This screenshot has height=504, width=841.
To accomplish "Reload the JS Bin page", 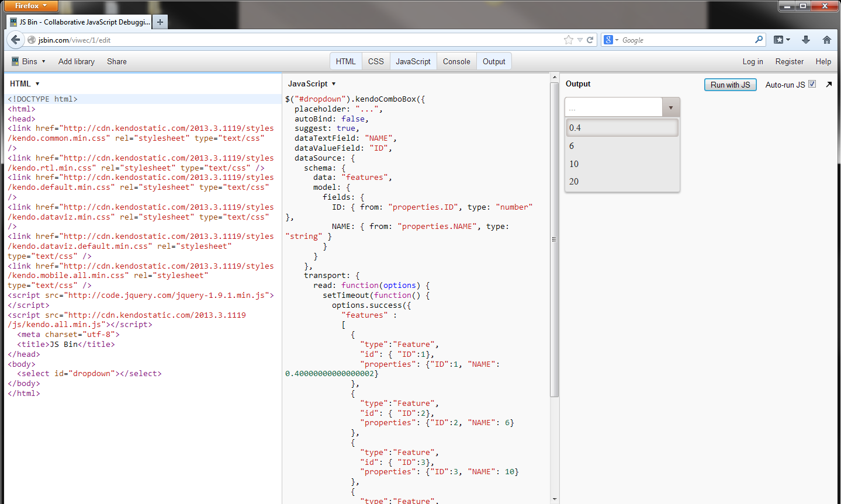I will pyautogui.click(x=590, y=40).
